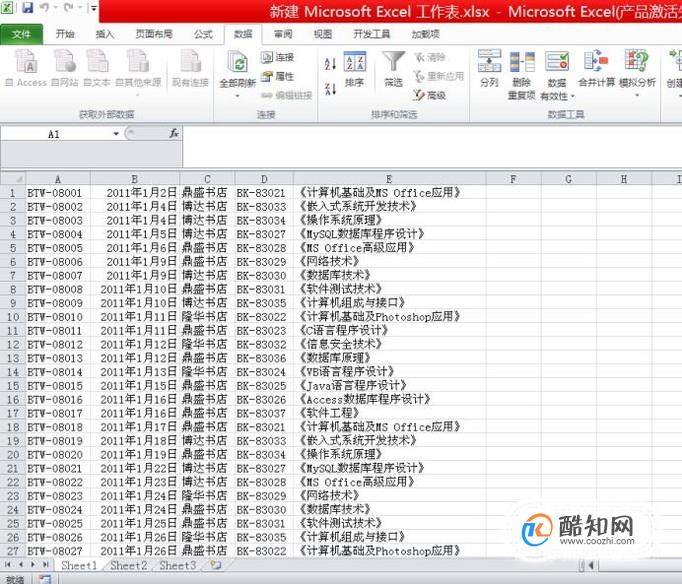Click cell BK-83036
The height and width of the screenshot is (584, 682).
pos(264,358)
